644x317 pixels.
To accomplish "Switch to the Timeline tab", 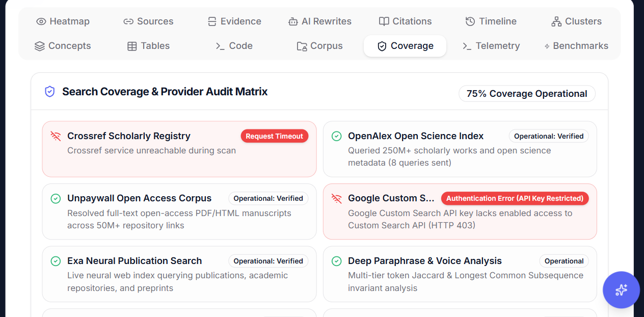I will pos(491,21).
